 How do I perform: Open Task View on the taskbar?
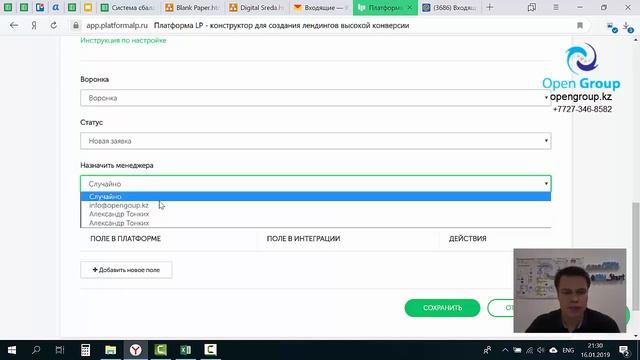(x=60, y=350)
